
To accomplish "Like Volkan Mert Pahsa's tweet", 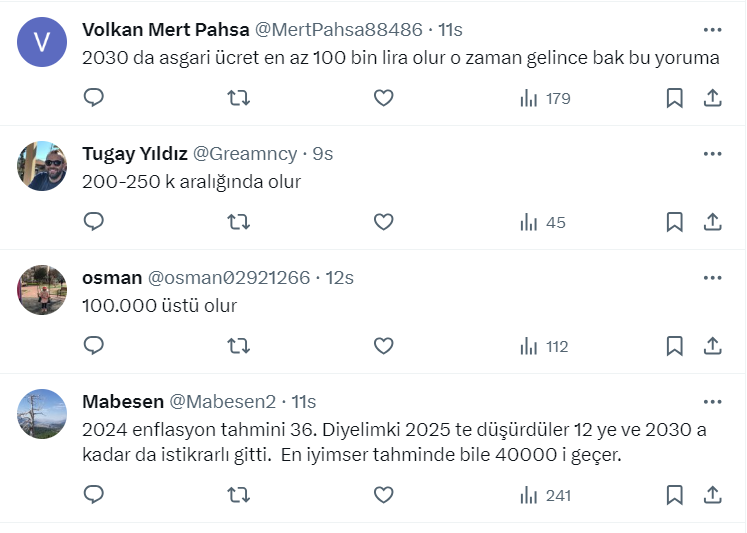I will 383,98.
